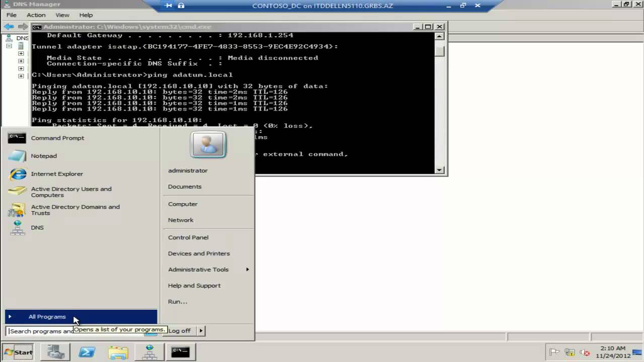The image size is (644, 362).
Task: Click the Log off button
Action: coord(180,330)
